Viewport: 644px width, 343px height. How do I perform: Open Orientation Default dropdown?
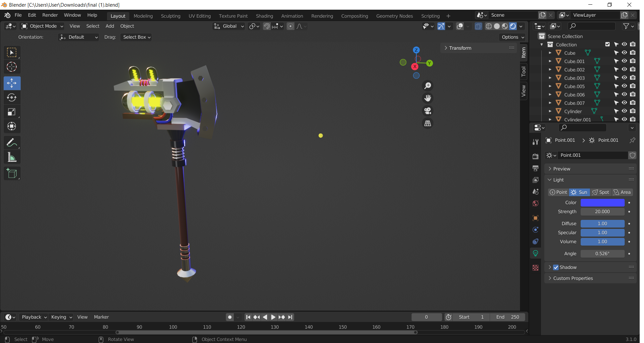pos(79,37)
